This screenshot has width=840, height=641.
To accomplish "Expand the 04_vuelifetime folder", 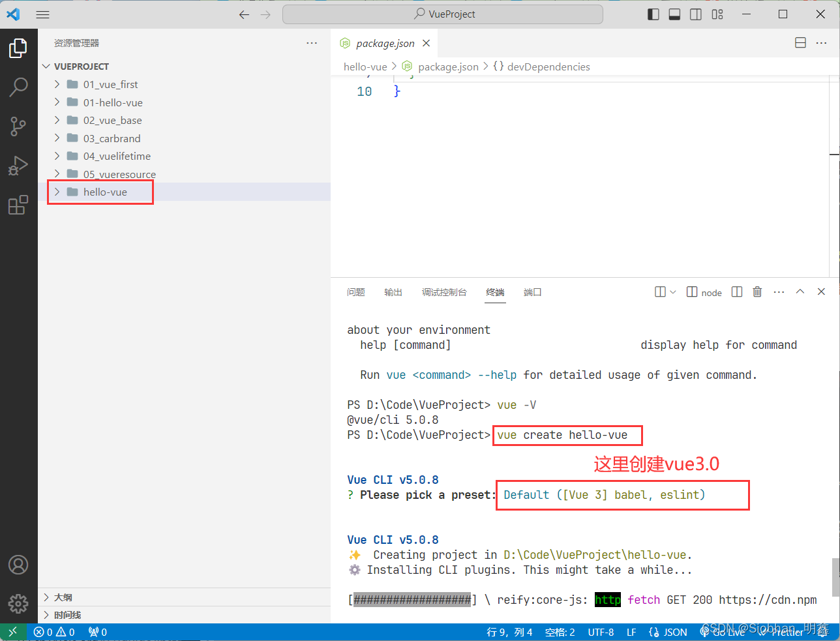I will (x=57, y=156).
